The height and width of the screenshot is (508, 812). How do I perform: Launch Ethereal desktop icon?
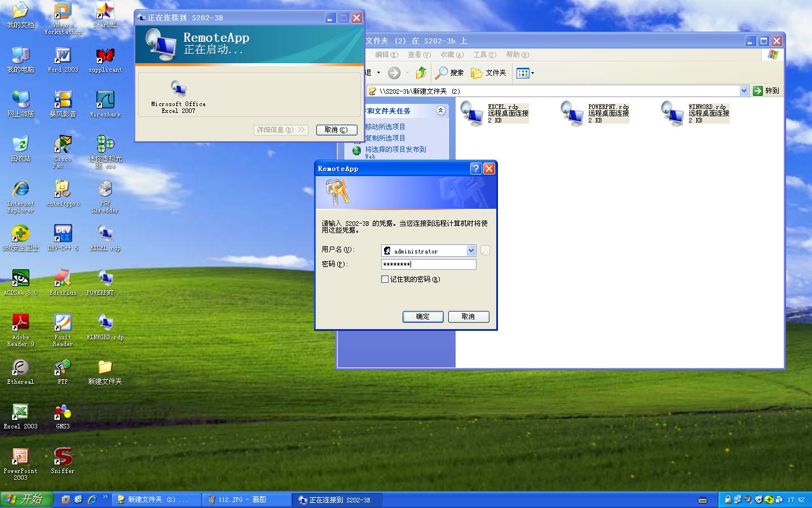coord(20,371)
